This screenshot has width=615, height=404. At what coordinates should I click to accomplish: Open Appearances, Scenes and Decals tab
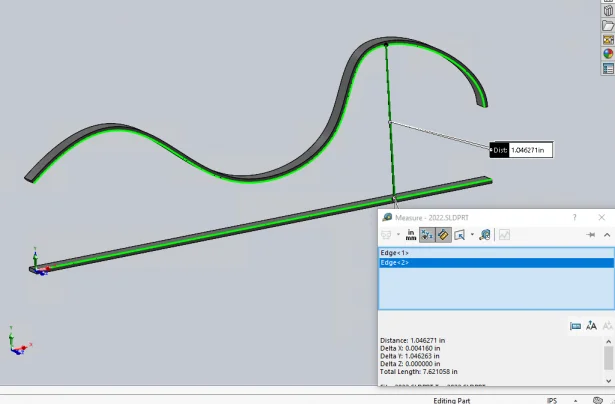(608, 54)
